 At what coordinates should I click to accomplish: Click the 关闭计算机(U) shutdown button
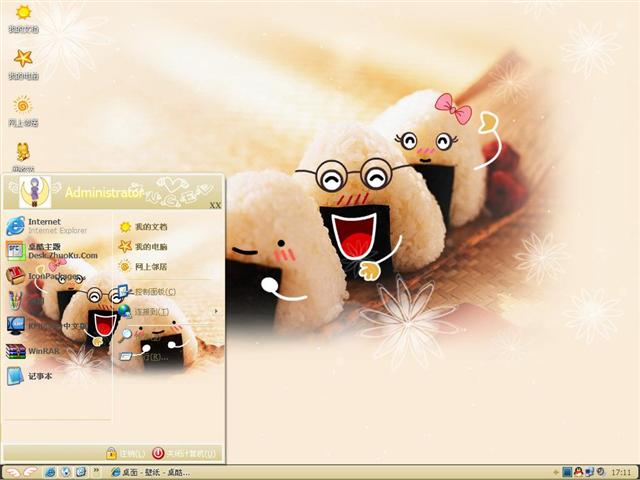[184, 453]
